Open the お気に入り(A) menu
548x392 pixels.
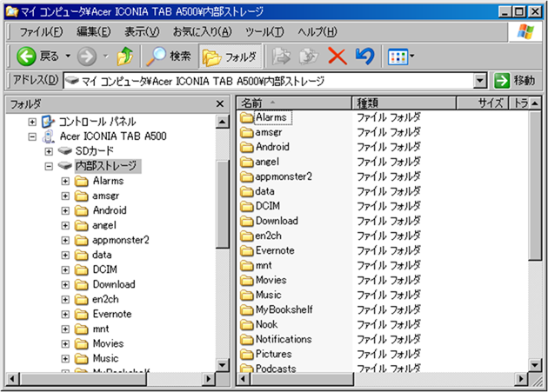[203, 32]
